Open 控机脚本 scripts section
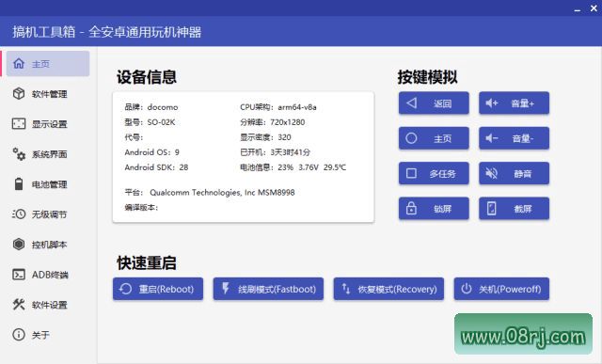 (x=48, y=245)
